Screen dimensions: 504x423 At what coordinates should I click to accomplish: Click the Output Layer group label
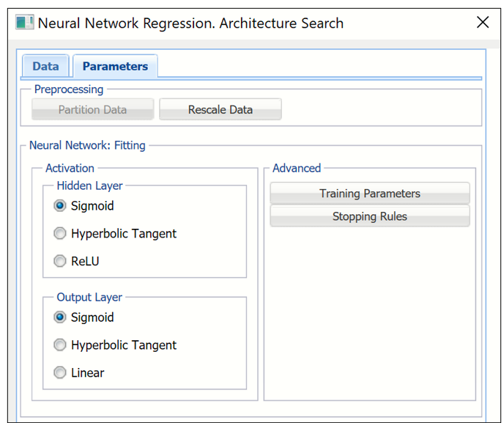click(x=89, y=298)
